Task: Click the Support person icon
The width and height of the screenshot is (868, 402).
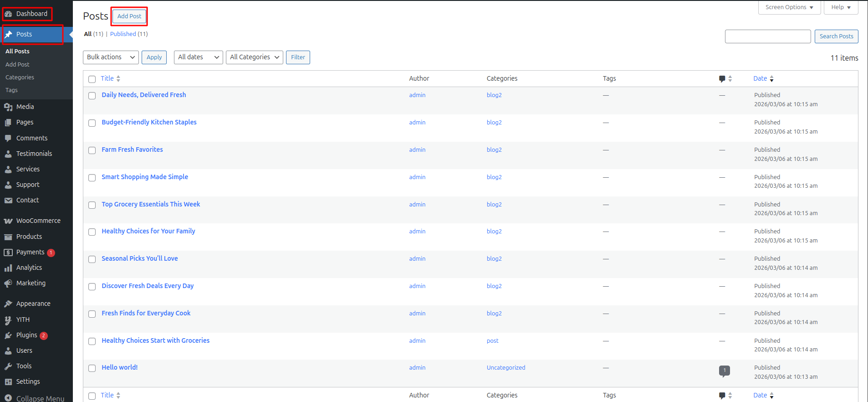Action: pos(8,185)
